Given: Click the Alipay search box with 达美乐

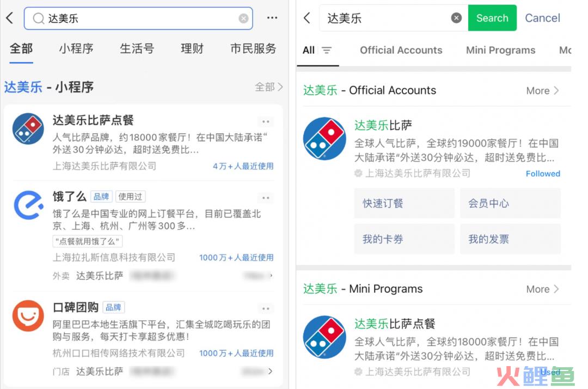Looking at the screenshot, I should click(138, 18).
